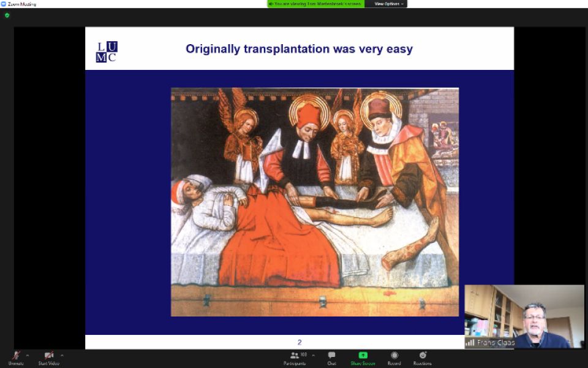Open the Participants panel
Image resolution: width=588 pixels, height=368 pixels.
pyautogui.click(x=295, y=356)
